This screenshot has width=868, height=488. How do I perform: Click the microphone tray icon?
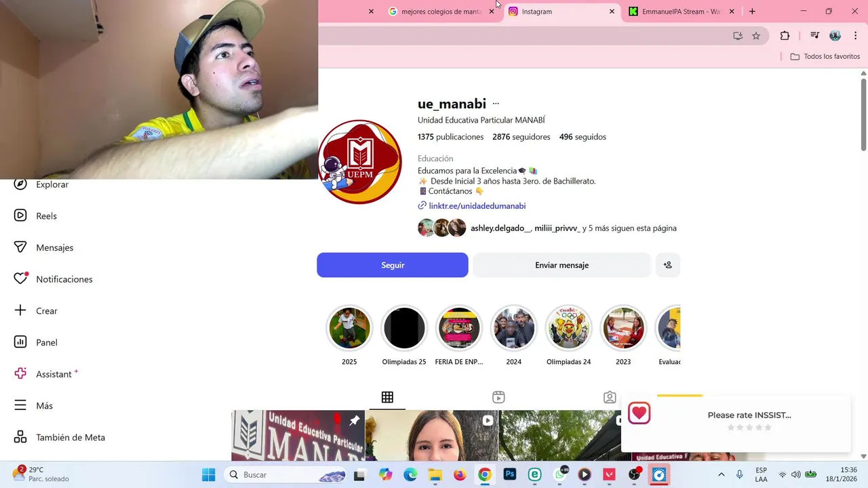point(739,474)
